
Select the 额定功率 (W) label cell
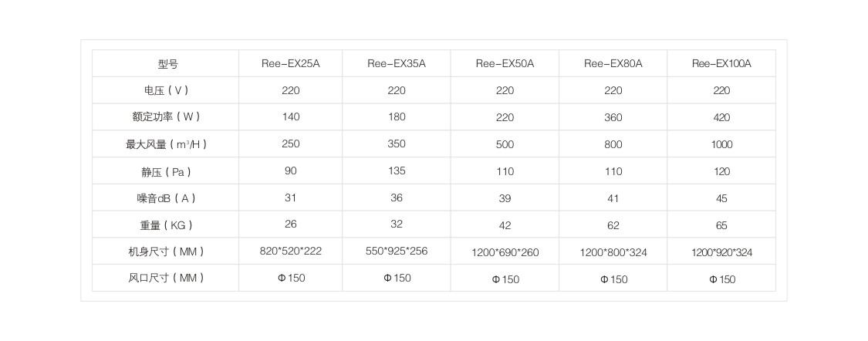pyautogui.click(x=166, y=117)
